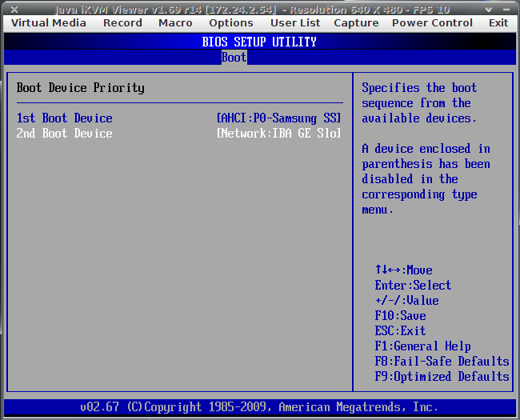The image size is (520, 420).
Task: Select the 2nd Boot Device entry
Action: coord(65,134)
